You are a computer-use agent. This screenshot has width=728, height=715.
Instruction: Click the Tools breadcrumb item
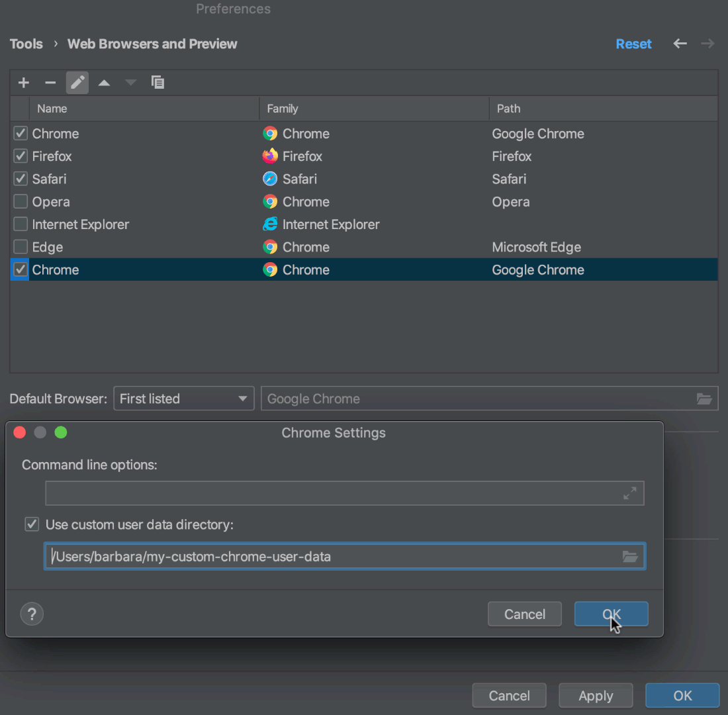(x=26, y=44)
